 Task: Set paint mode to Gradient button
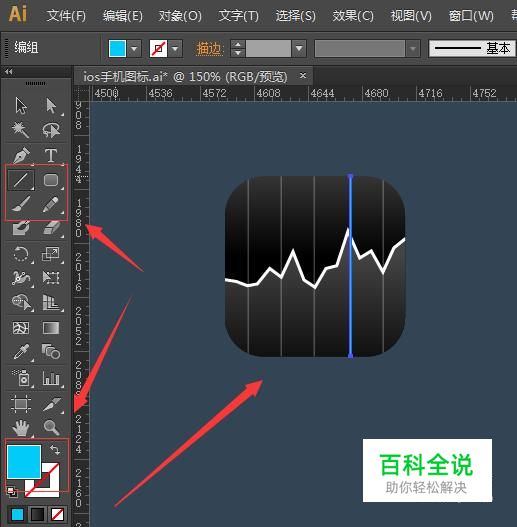(37, 514)
